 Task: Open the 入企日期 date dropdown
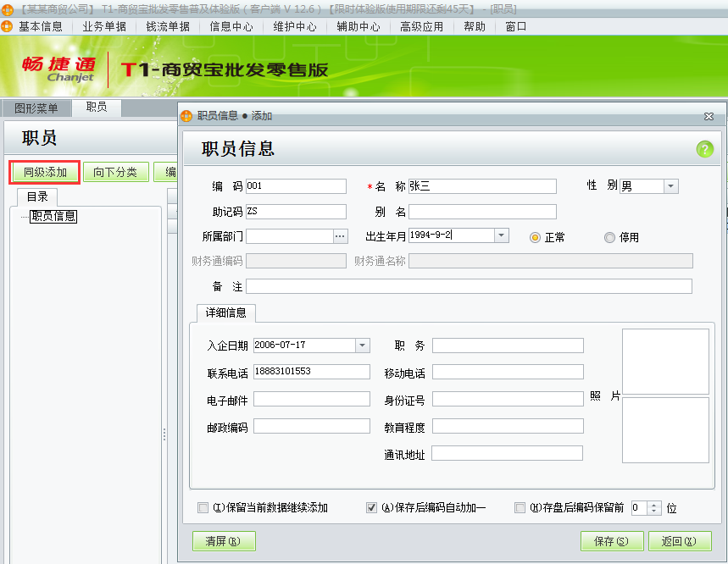[363, 346]
